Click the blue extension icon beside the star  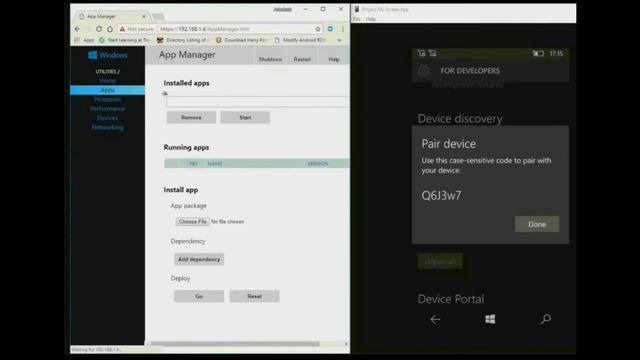pyautogui.click(x=330, y=29)
